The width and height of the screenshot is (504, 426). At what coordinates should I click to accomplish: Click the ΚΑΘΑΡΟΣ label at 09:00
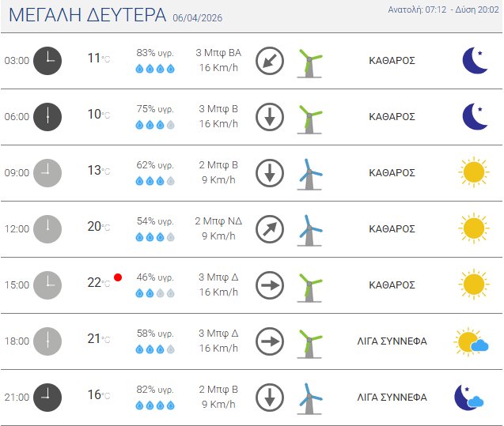point(392,172)
